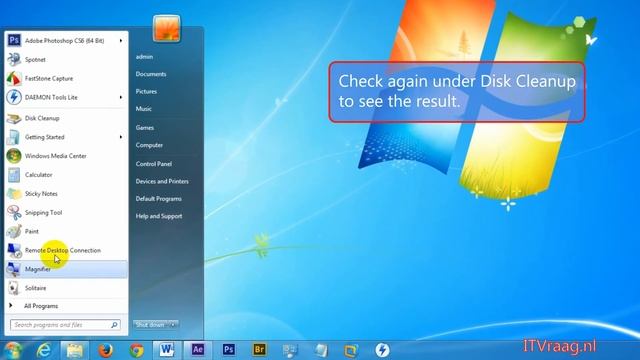Expand Adobe Photoshop CS6 jump list arrow
The image size is (640, 360).
pyautogui.click(x=121, y=40)
